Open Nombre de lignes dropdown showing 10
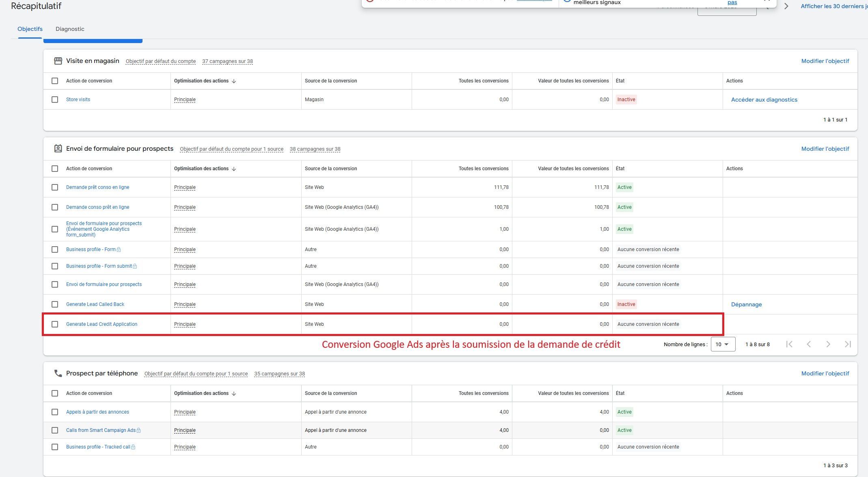The width and height of the screenshot is (868, 477). 723,344
